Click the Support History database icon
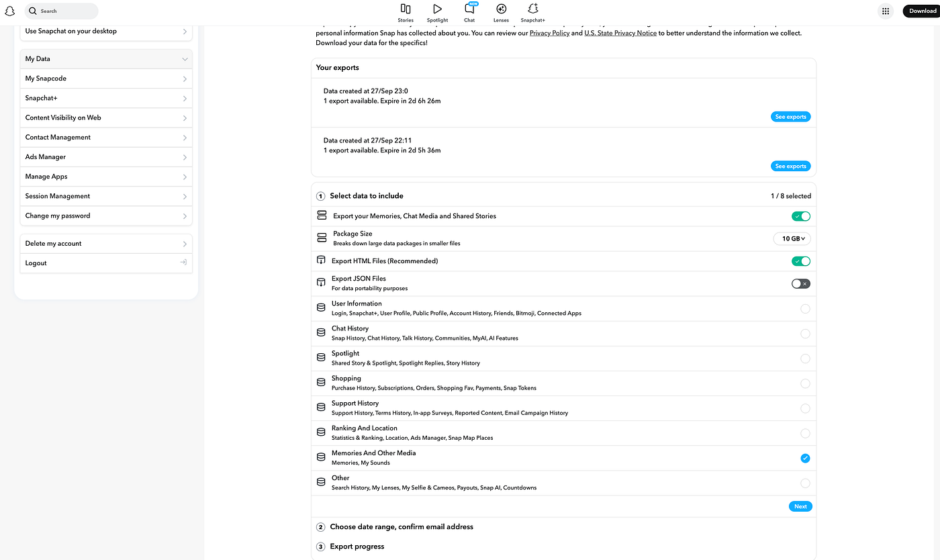940x560 pixels. coord(321,407)
